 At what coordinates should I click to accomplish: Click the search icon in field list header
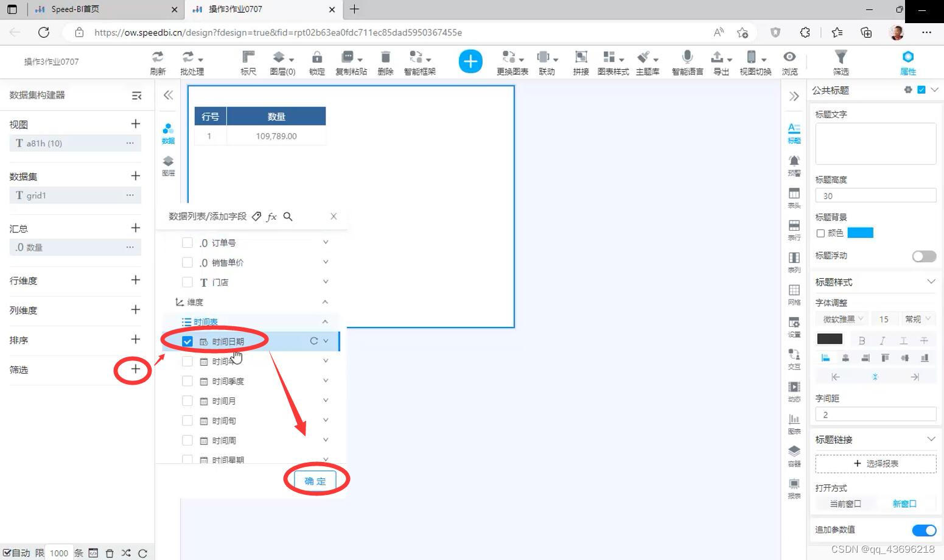pos(288,217)
